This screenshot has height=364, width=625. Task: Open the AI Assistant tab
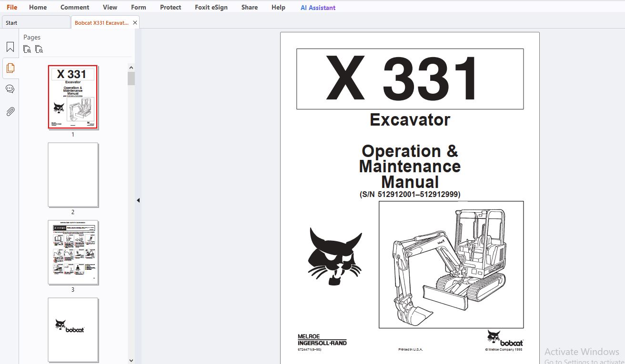pos(318,8)
